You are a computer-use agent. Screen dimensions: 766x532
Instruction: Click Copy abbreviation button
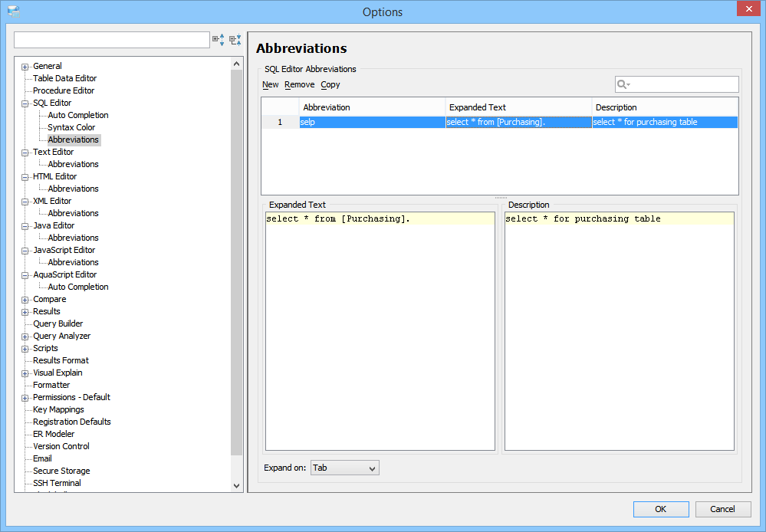pyautogui.click(x=330, y=84)
